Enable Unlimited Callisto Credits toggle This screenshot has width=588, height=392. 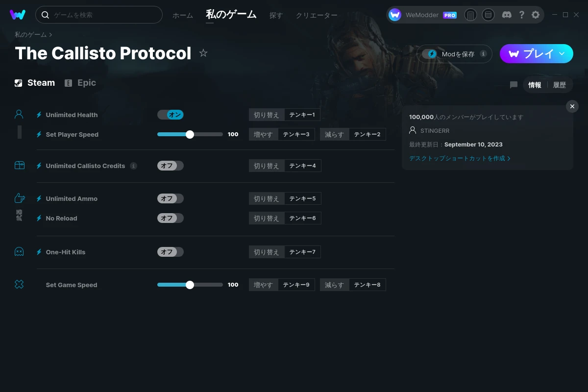tap(171, 166)
